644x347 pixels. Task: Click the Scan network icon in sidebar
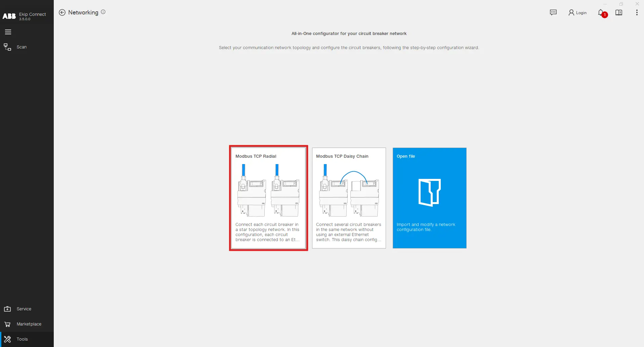[7, 47]
